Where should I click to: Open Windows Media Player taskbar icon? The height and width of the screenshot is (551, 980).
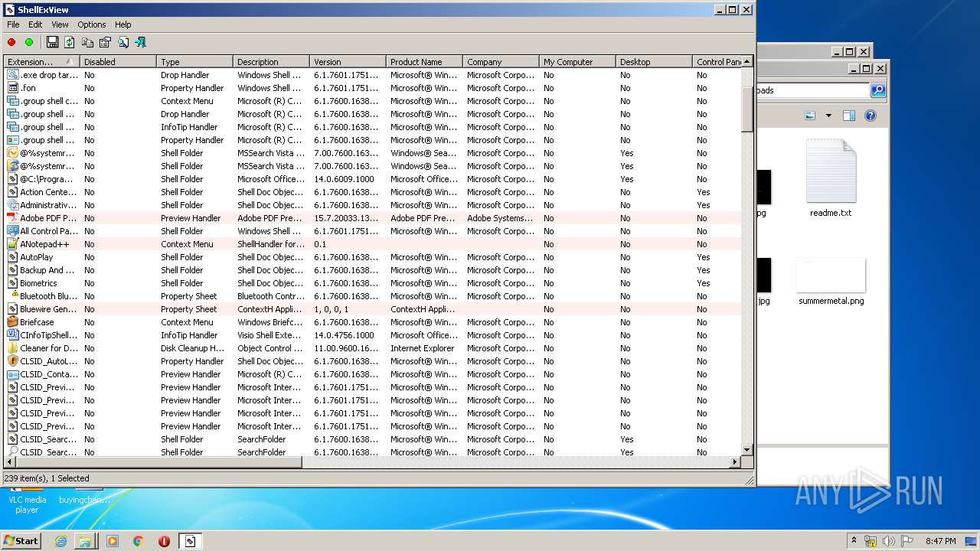pyautogui.click(x=113, y=541)
